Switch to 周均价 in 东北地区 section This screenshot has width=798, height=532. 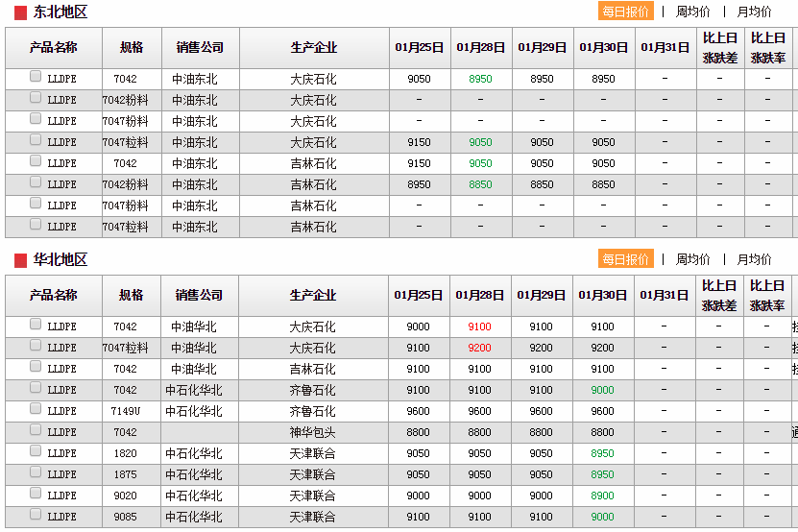coord(692,12)
